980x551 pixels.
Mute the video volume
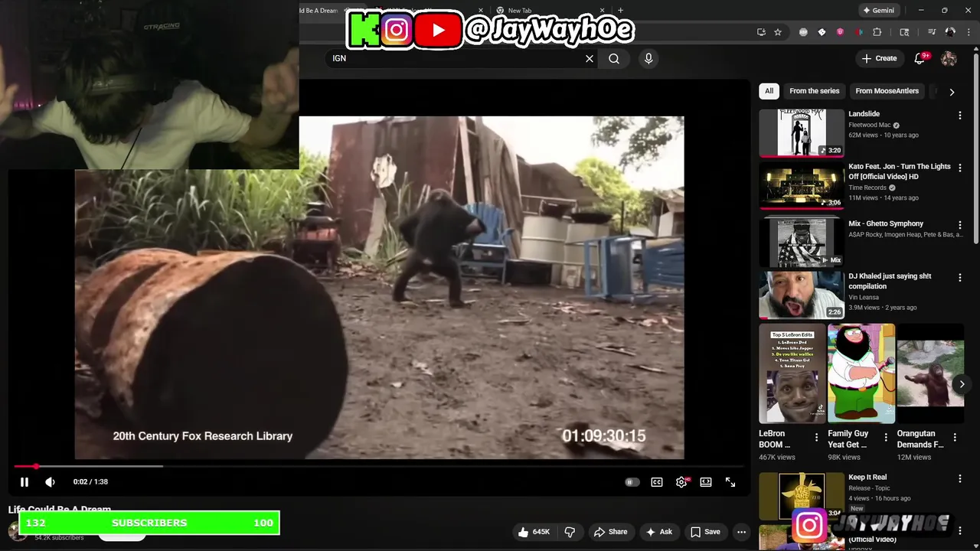[50, 482]
